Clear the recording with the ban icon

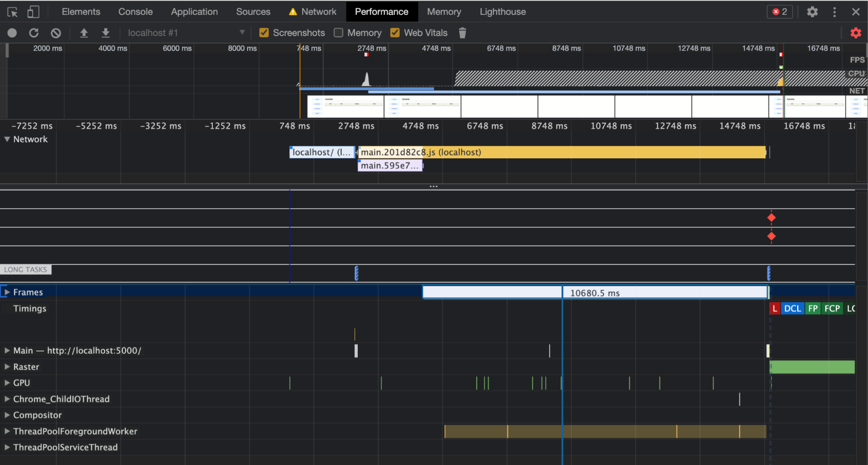[56, 33]
